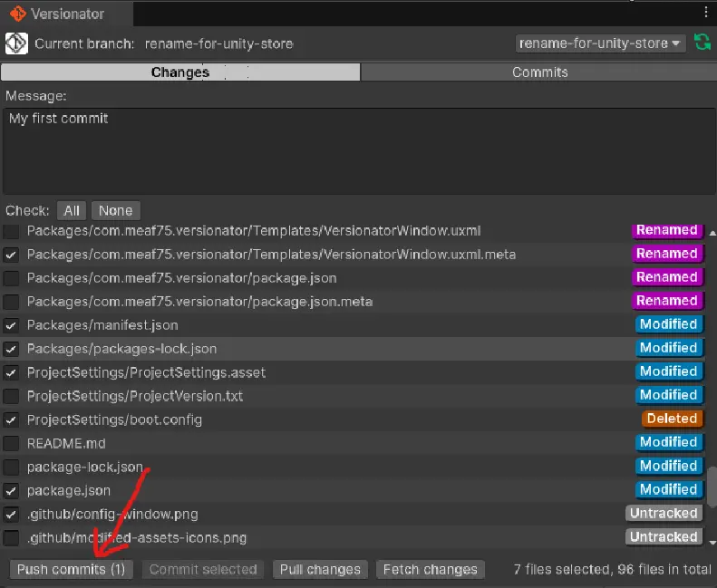The width and height of the screenshot is (717, 588).
Task: Click the Deleted badge for boot.config
Action: point(671,419)
